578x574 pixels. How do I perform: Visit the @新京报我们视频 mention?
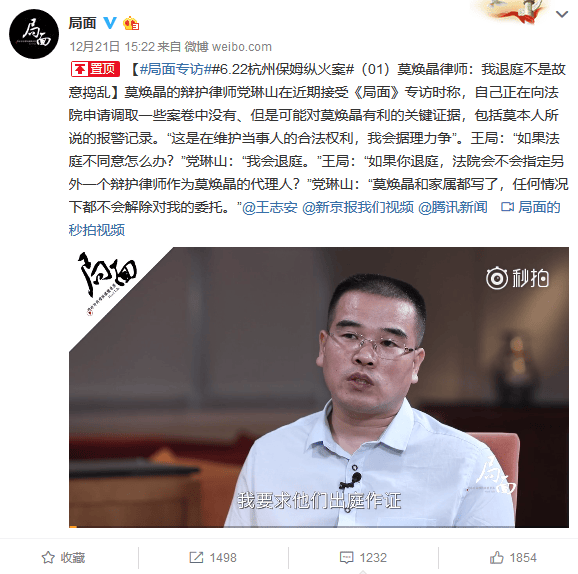pos(358,207)
